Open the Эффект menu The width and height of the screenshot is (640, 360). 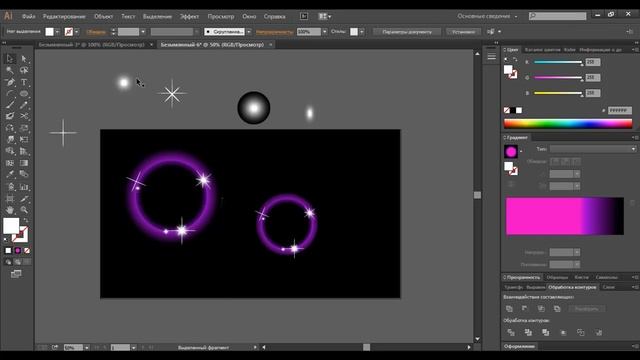tap(189, 16)
